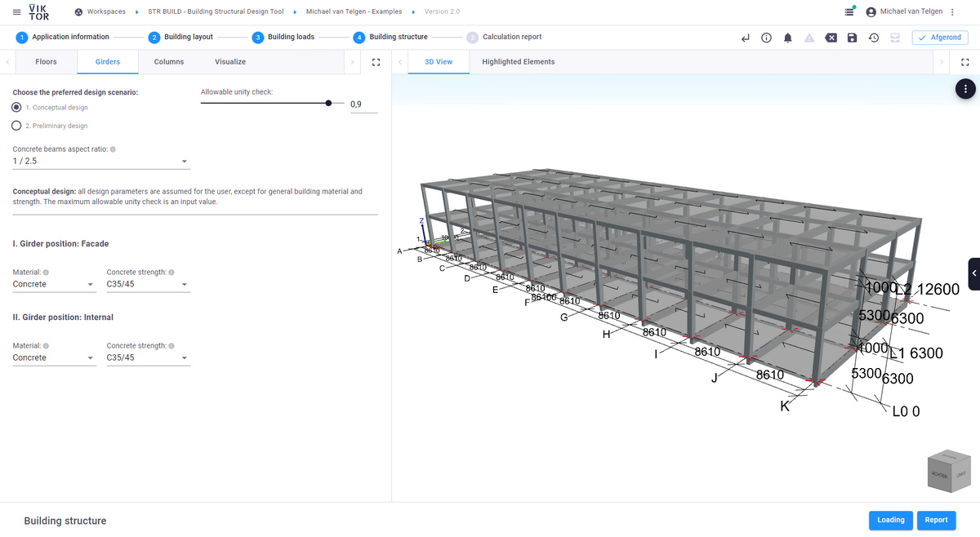Click the clear input backspace icon

[831, 37]
